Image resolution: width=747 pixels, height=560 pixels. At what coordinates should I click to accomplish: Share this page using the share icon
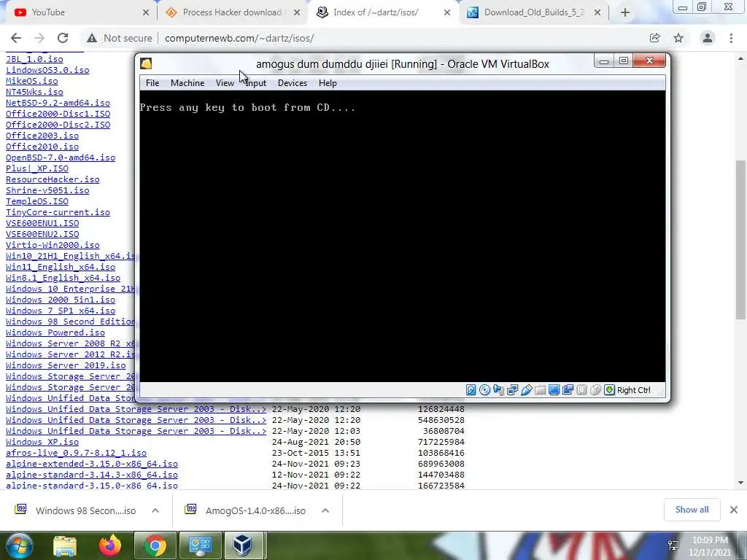[654, 38]
